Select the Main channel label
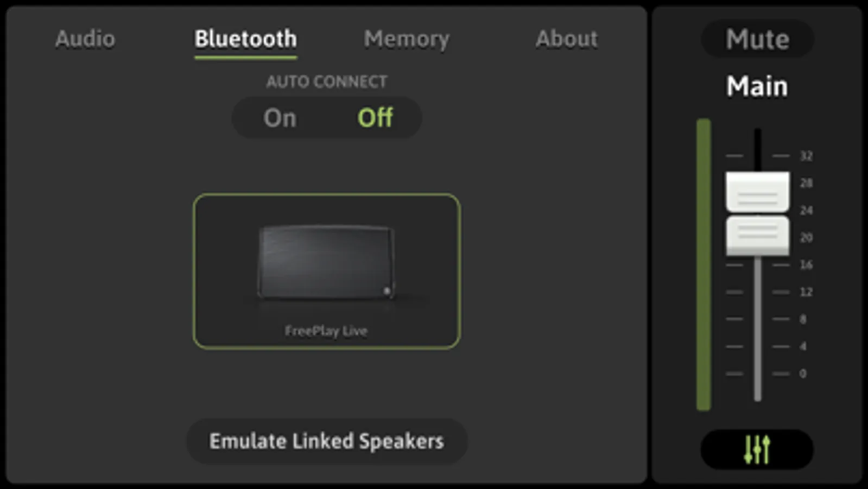The image size is (868, 489). (757, 86)
